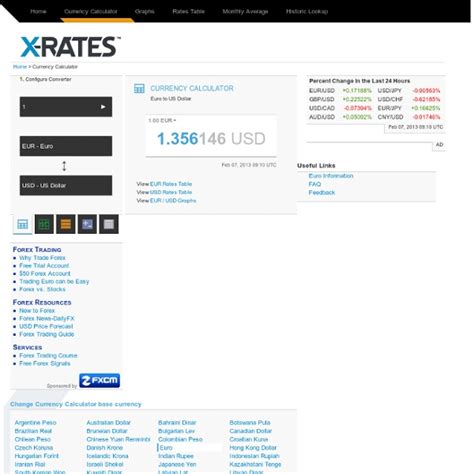Choose Hungarian Forint as base currency
This screenshot has width=474, height=474.
[36, 456]
